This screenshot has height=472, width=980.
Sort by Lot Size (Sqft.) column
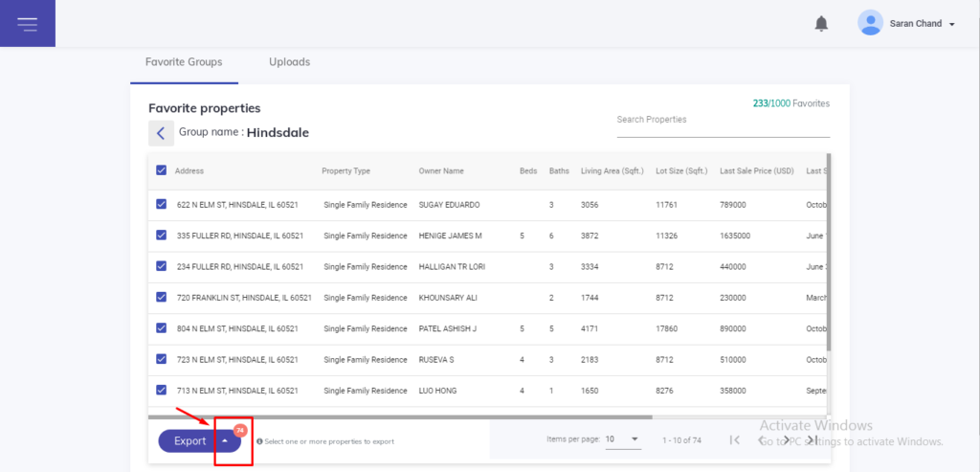click(681, 170)
